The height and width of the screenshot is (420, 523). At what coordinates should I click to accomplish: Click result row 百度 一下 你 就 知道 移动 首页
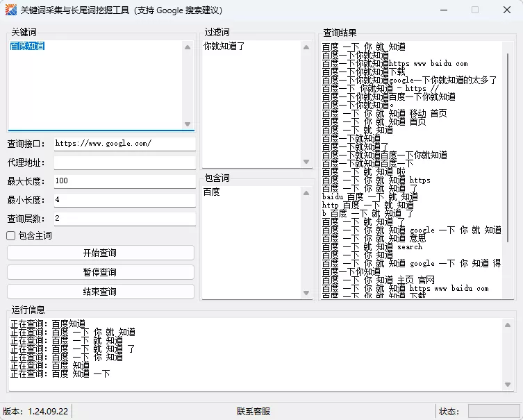pyautogui.click(x=385, y=113)
